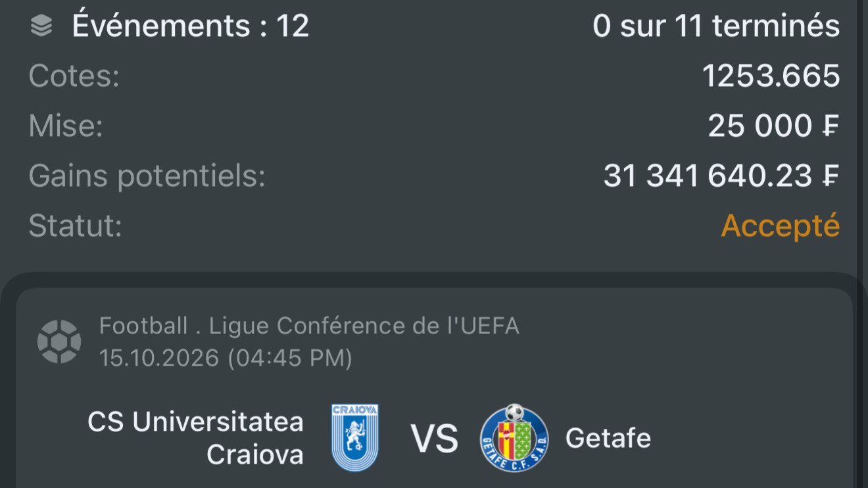Image resolution: width=868 pixels, height=488 pixels.
Task: Tap the Cotes label
Action: click(74, 76)
